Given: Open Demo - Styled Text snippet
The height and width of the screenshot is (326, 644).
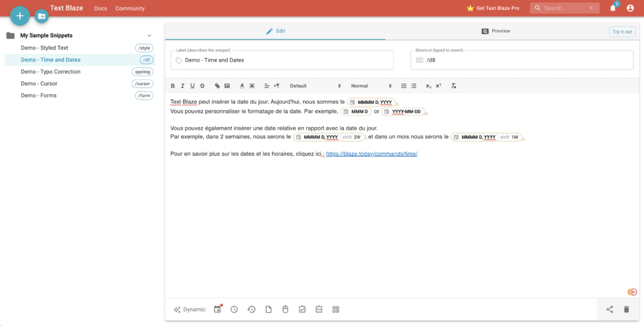Looking at the screenshot, I should point(80,48).
